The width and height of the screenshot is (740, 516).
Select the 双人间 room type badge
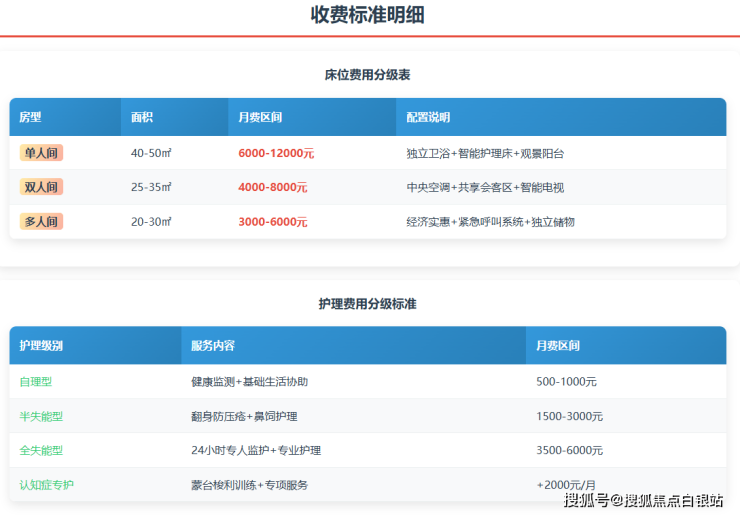(x=41, y=187)
